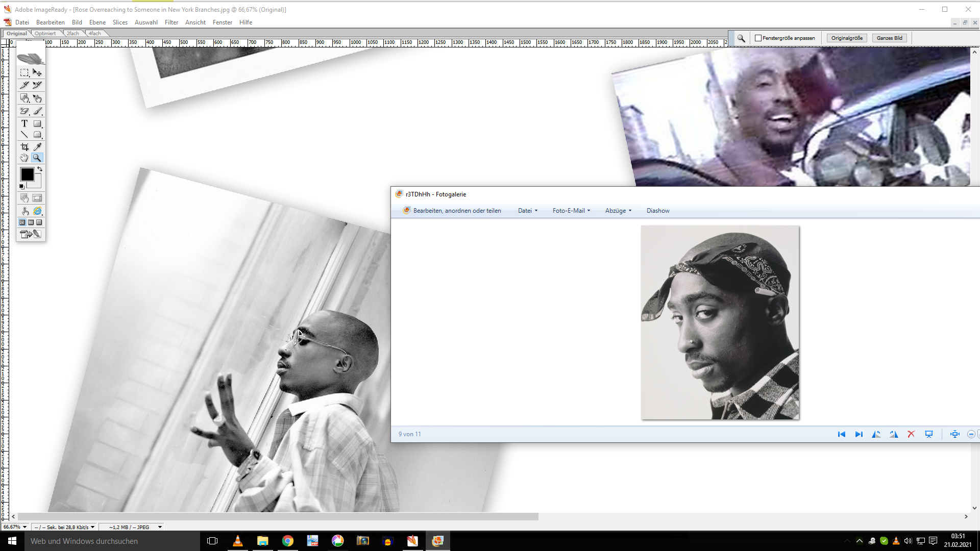980x551 pixels.
Task: Switch to 4fach tab
Action: [95, 34]
